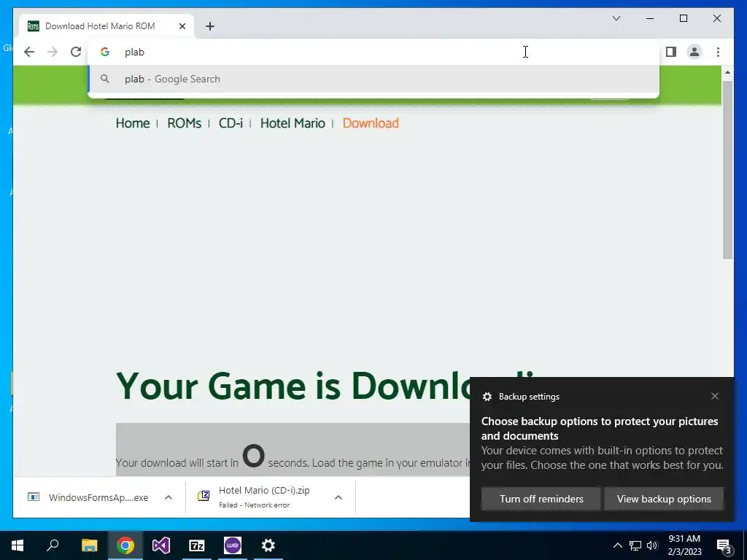Click the page scrollbar thumb
747x560 pixels.
point(727,169)
